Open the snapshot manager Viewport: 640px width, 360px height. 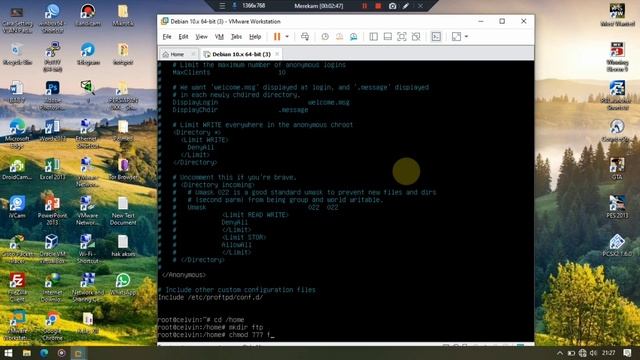point(353,37)
